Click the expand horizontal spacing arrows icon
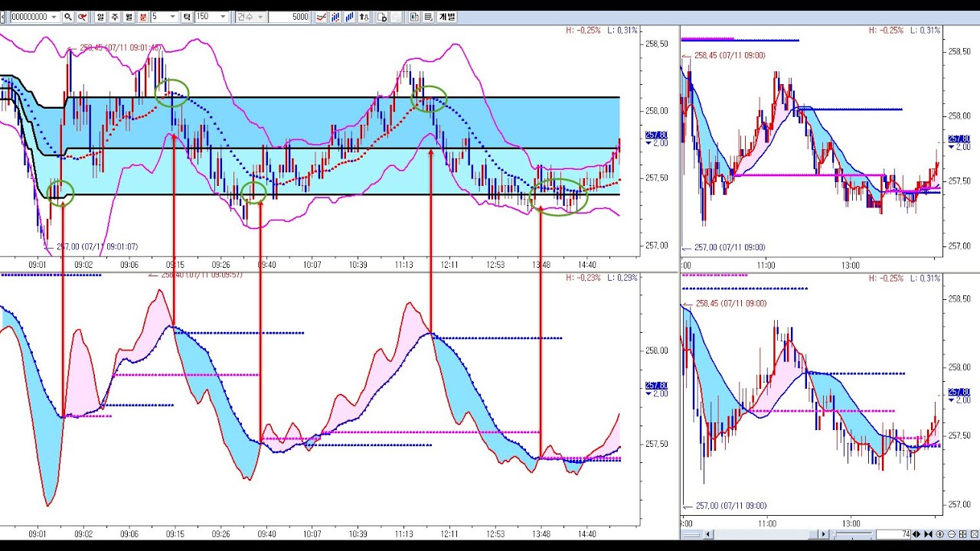Viewport: 980px width, 551px height. coord(916,534)
